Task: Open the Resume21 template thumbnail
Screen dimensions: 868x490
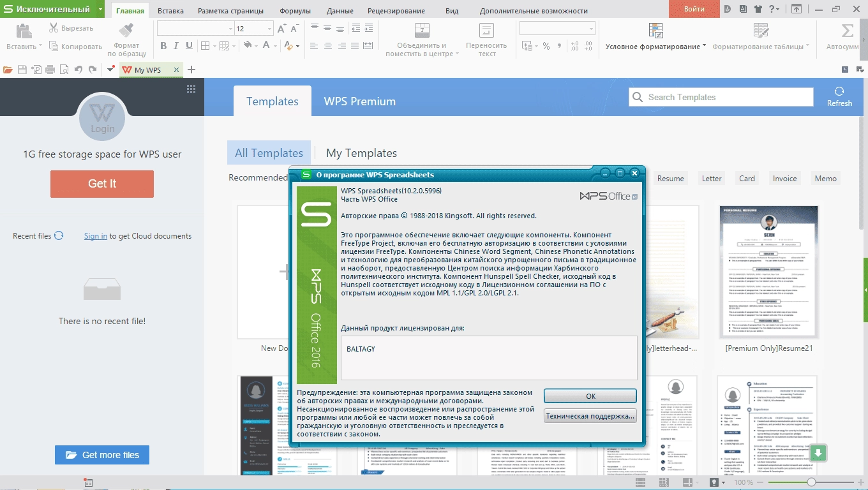Action: tap(768, 272)
